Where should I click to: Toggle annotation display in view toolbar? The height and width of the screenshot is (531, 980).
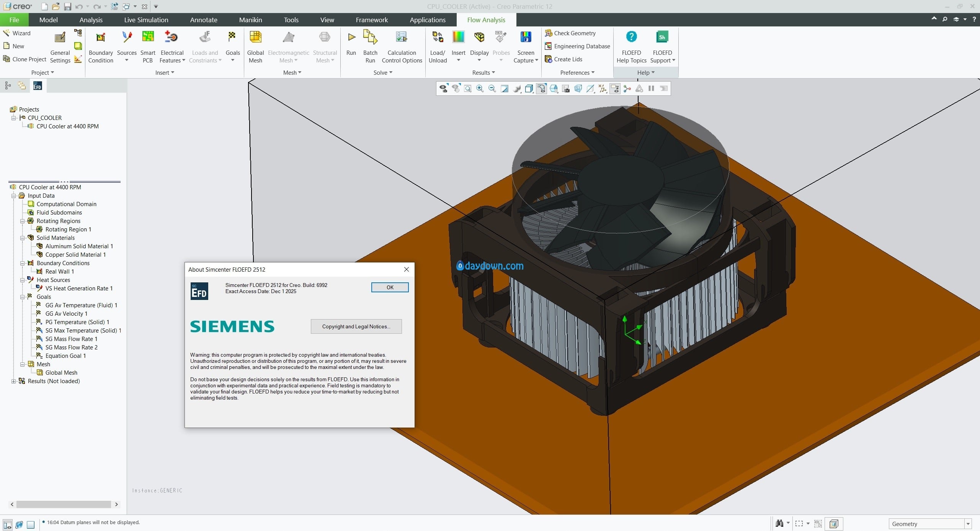(x=615, y=89)
